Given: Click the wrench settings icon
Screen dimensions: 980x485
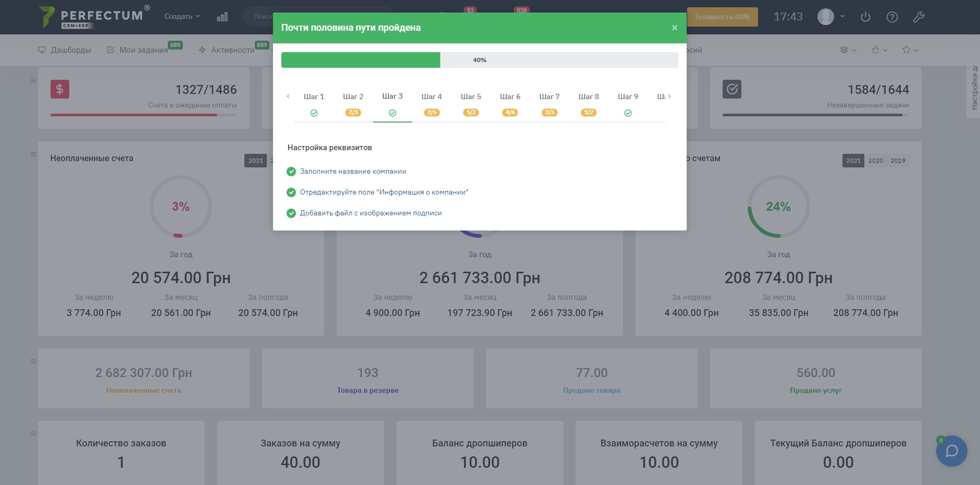Looking at the screenshot, I should pyautogui.click(x=919, y=17).
